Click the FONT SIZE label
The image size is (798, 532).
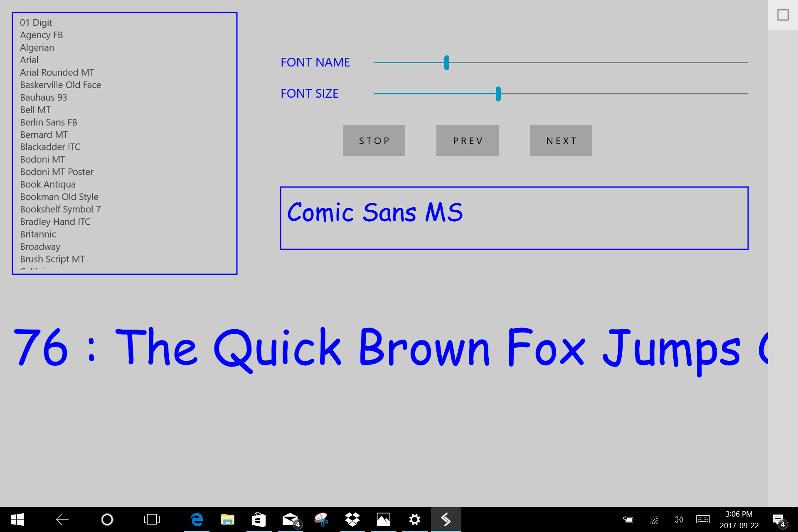tap(310, 94)
